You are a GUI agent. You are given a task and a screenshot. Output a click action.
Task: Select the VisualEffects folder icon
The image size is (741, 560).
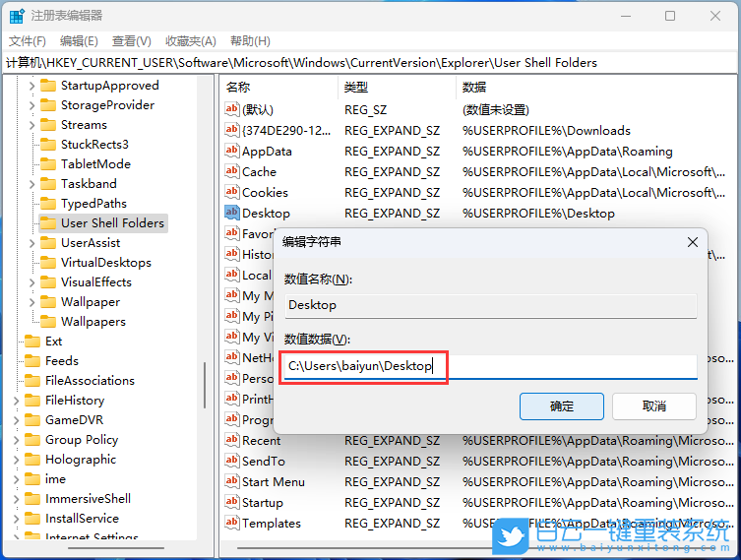point(48,282)
